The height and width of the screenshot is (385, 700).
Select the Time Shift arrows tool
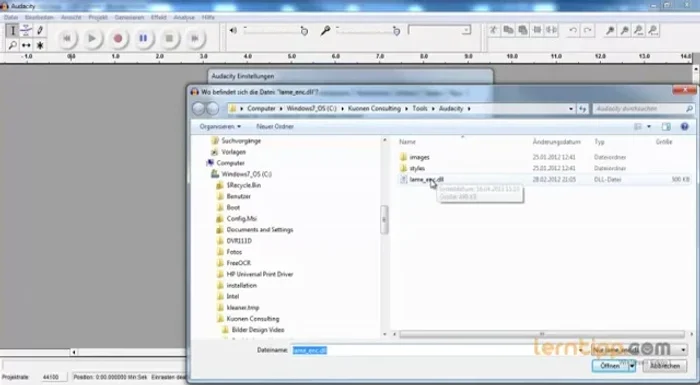pos(26,45)
